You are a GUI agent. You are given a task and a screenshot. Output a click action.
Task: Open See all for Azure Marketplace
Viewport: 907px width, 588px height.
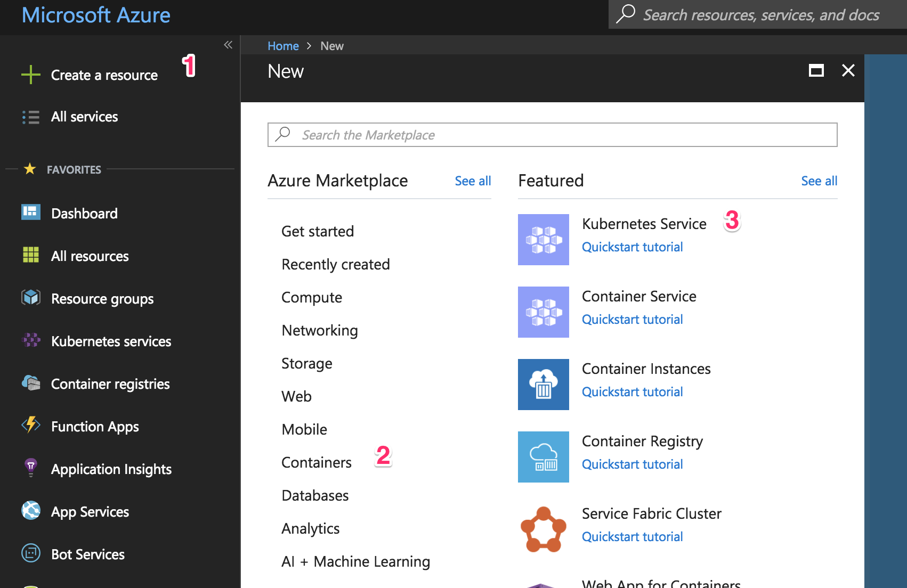click(x=473, y=181)
